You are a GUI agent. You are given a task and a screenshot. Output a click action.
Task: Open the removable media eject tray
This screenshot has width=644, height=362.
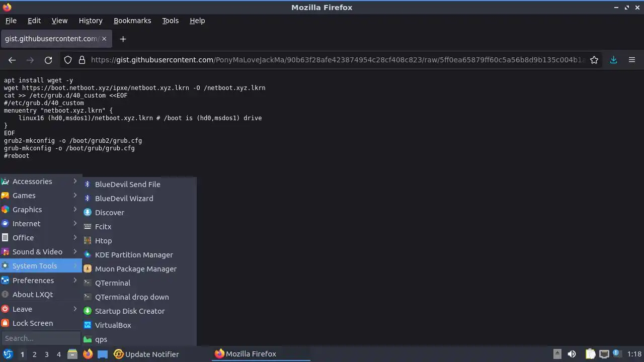557,354
